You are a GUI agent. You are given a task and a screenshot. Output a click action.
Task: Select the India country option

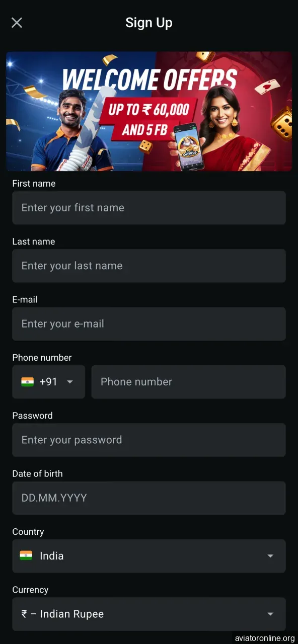tap(51, 556)
